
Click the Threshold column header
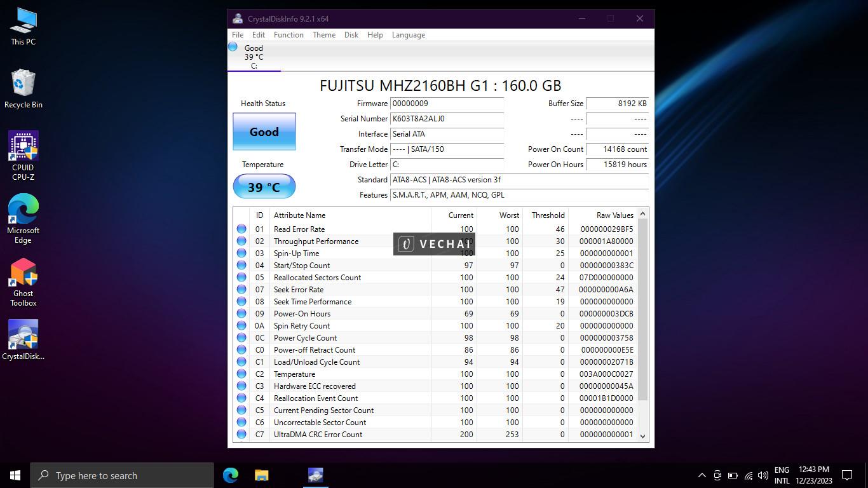pyautogui.click(x=545, y=215)
